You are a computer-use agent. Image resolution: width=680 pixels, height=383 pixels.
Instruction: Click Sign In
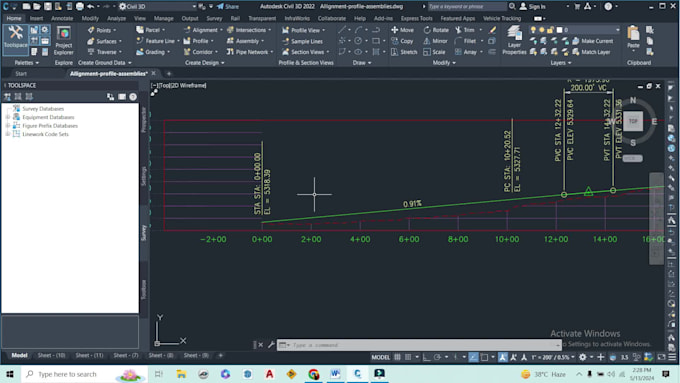pyautogui.click(x=533, y=7)
